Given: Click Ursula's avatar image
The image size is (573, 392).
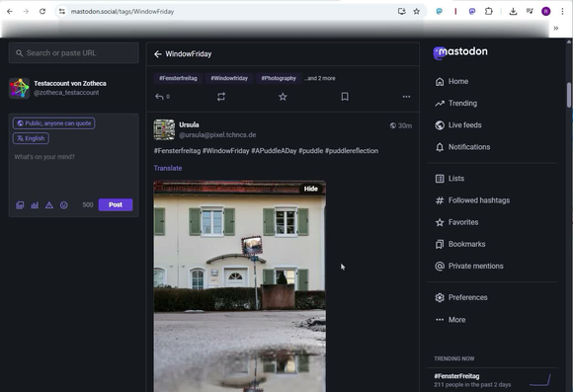Looking at the screenshot, I should 164,129.
